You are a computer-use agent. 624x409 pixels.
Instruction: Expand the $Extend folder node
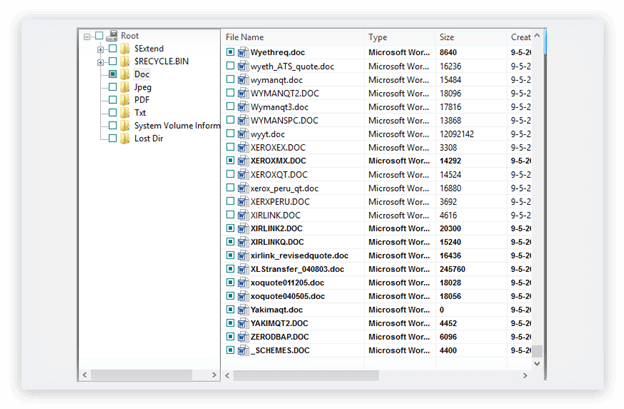pyautogui.click(x=100, y=48)
